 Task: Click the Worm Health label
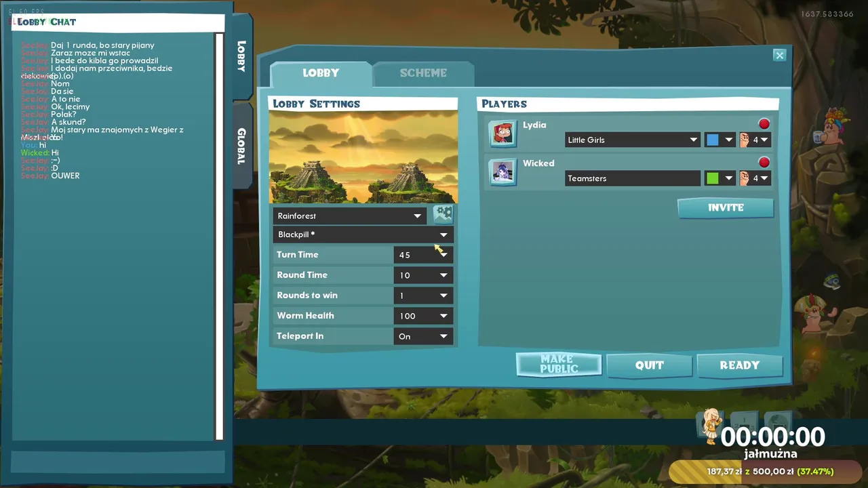(x=305, y=316)
